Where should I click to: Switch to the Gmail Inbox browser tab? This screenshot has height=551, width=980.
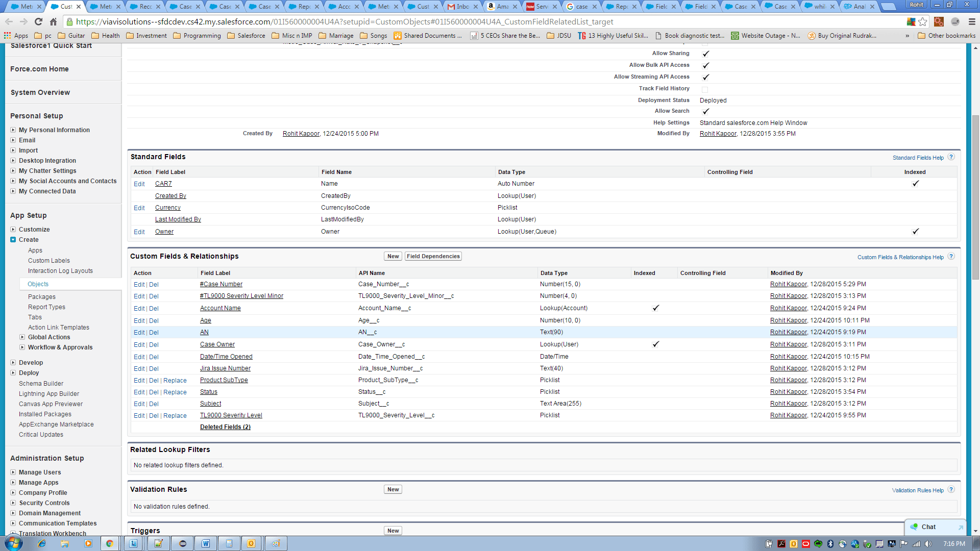point(462,7)
